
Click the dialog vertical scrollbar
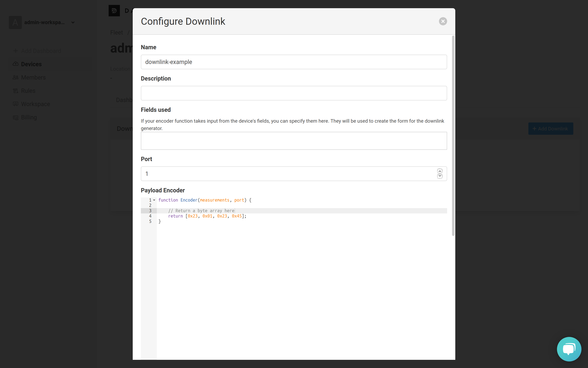point(453,136)
